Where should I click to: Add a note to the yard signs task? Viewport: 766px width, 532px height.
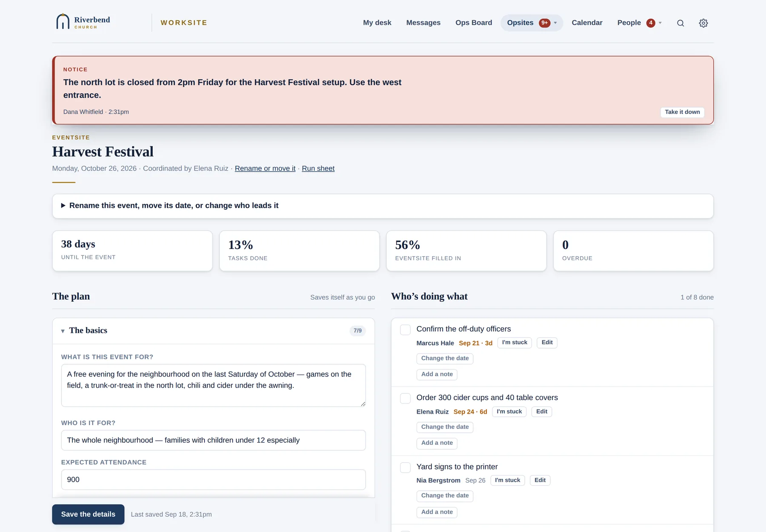click(437, 512)
